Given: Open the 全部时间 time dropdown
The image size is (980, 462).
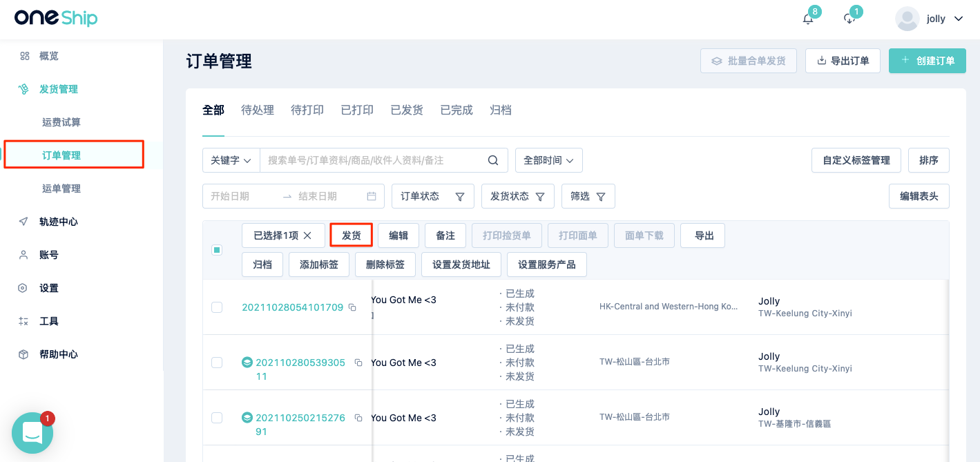Looking at the screenshot, I should [x=549, y=160].
